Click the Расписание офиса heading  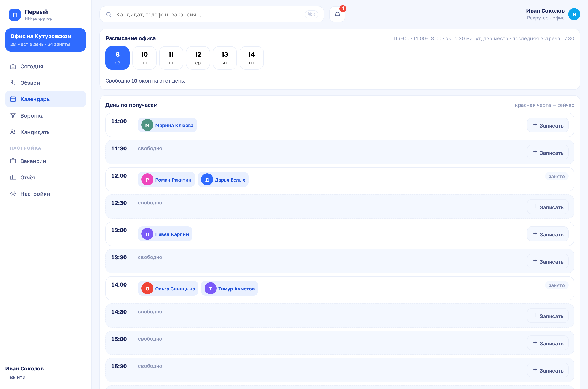131,38
